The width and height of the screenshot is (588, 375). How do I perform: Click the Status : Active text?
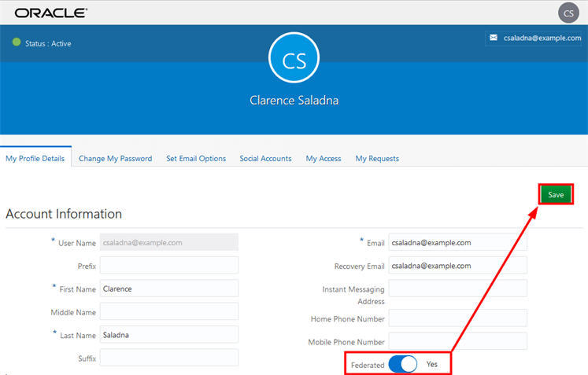[x=48, y=43]
